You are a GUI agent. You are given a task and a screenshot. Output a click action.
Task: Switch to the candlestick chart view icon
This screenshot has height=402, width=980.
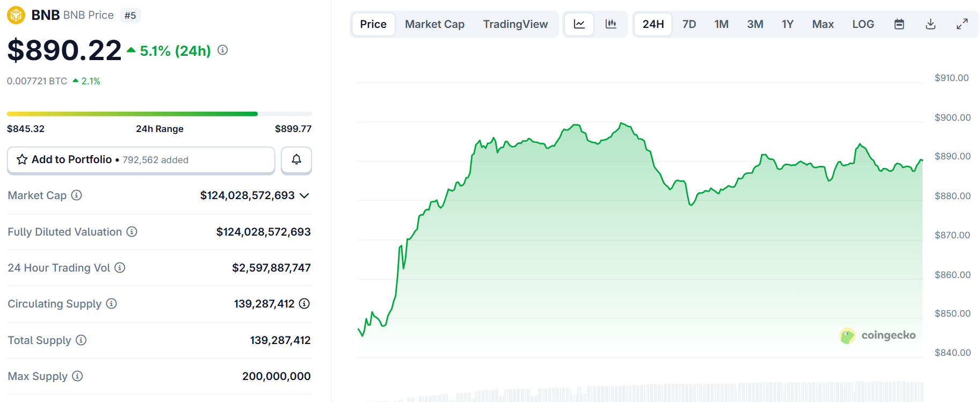[611, 24]
